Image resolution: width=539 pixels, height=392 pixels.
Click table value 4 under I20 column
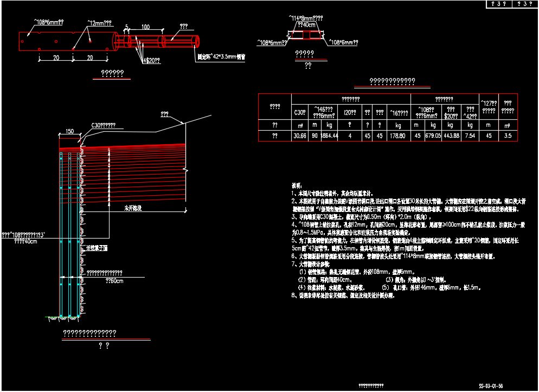[x=350, y=136]
